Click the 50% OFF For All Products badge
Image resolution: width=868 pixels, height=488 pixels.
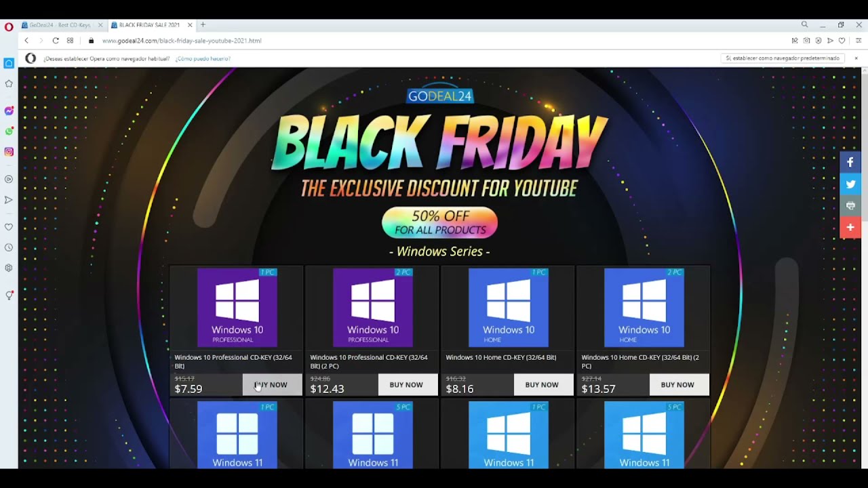point(439,223)
